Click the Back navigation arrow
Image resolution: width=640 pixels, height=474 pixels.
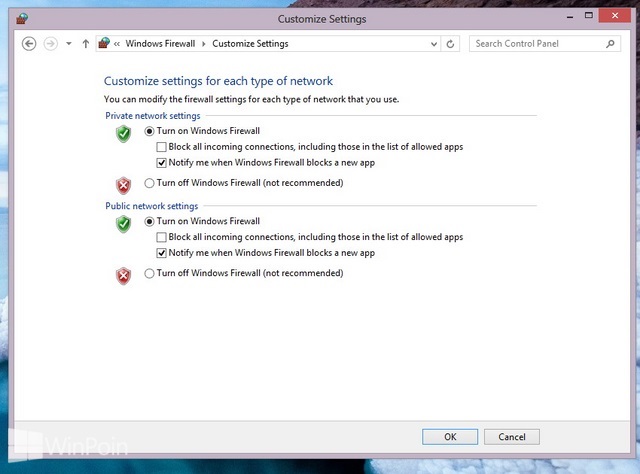pos(29,44)
